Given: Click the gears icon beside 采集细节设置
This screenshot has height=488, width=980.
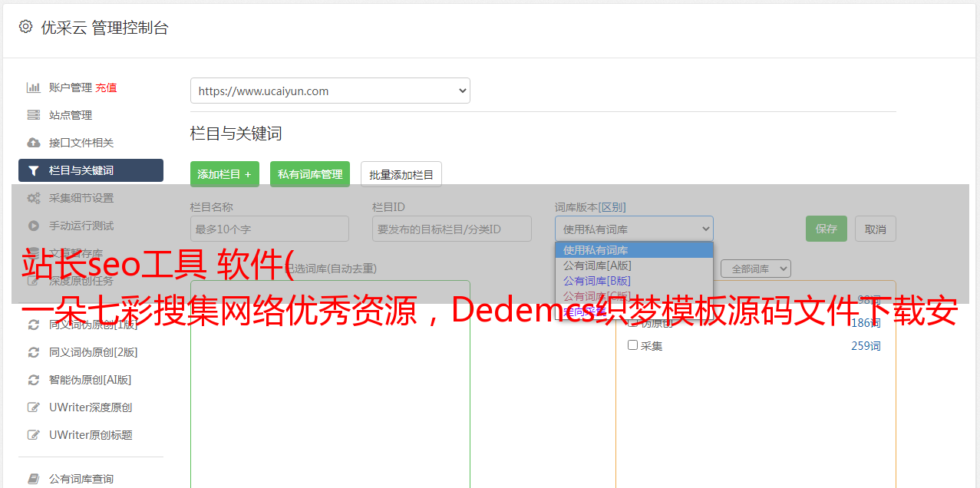Looking at the screenshot, I should 34,198.
